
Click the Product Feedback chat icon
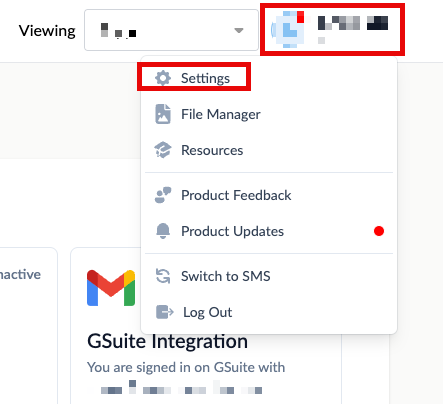(x=163, y=195)
